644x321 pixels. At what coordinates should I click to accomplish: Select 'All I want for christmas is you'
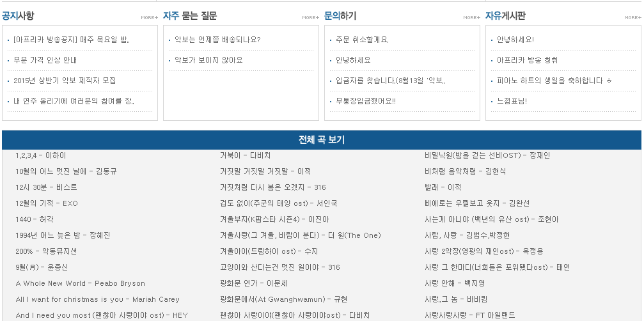pyautogui.click(x=97, y=300)
